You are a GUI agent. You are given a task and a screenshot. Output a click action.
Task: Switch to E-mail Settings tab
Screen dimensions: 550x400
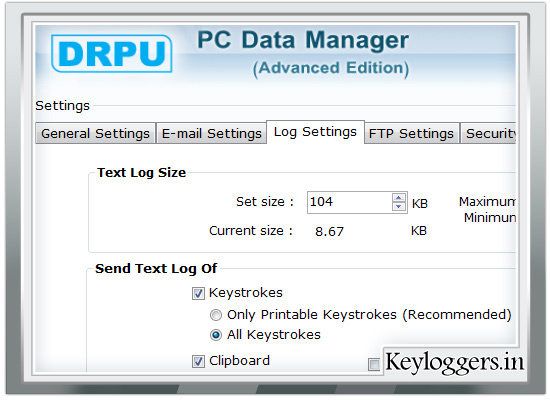(211, 133)
